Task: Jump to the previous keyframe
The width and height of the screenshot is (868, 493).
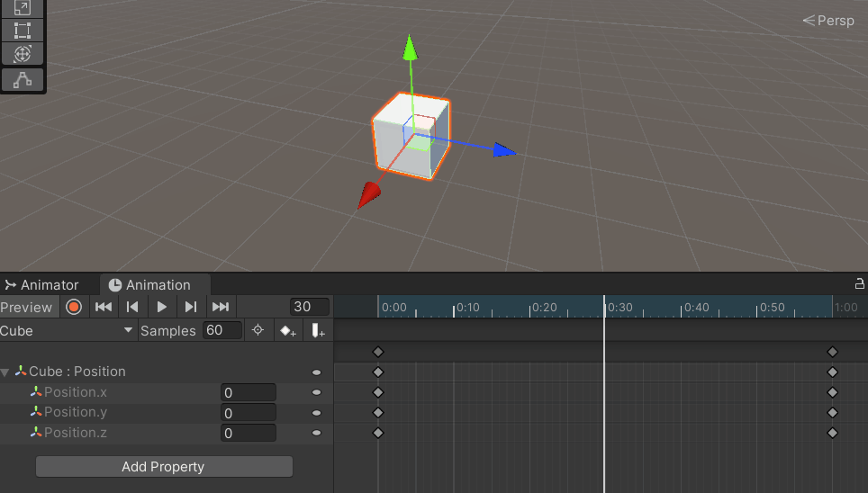Action: [x=132, y=307]
